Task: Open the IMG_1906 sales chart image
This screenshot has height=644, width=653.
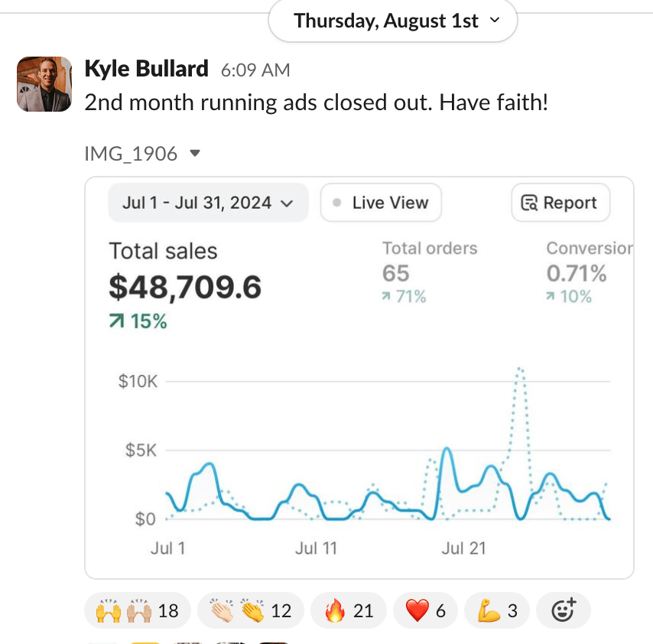Action: click(x=359, y=428)
